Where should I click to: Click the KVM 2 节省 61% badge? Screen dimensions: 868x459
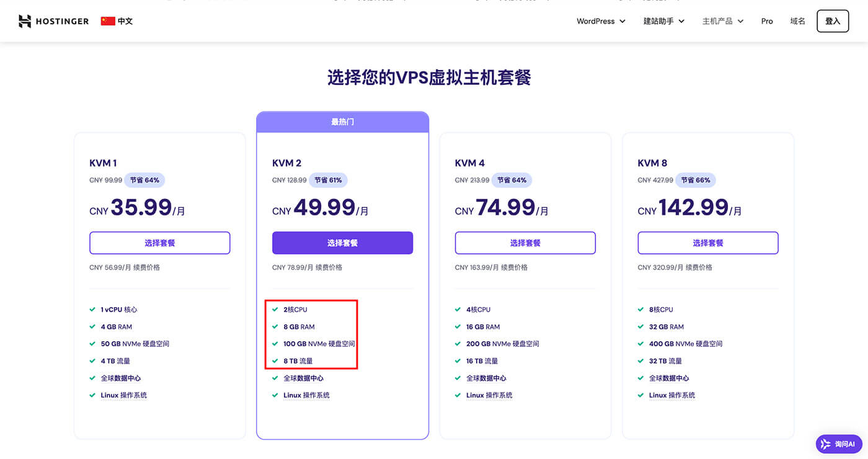click(328, 180)
